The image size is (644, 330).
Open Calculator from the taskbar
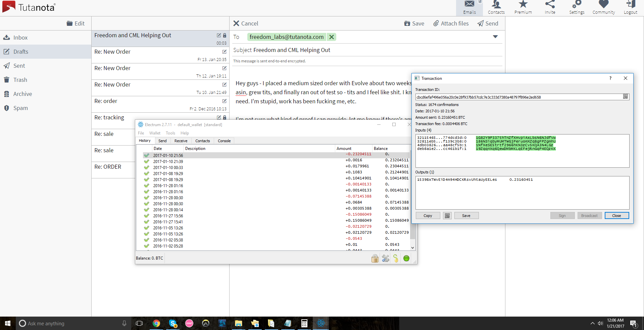pyautogui.click(x=304, y=323)
